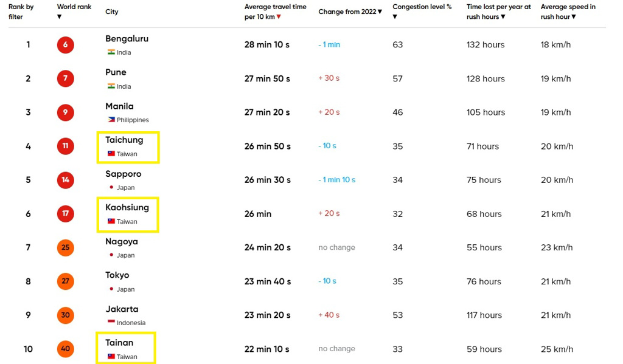
Task: Sort by Congestion level % column
Action: 395,17
